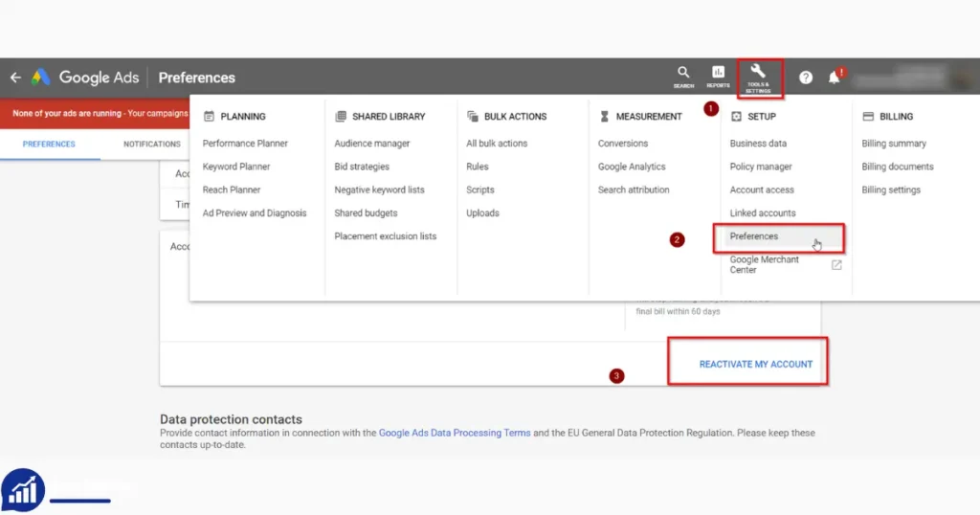980x515 pixels.
Task: Click the SETUP column header
Action: (762, 116)
